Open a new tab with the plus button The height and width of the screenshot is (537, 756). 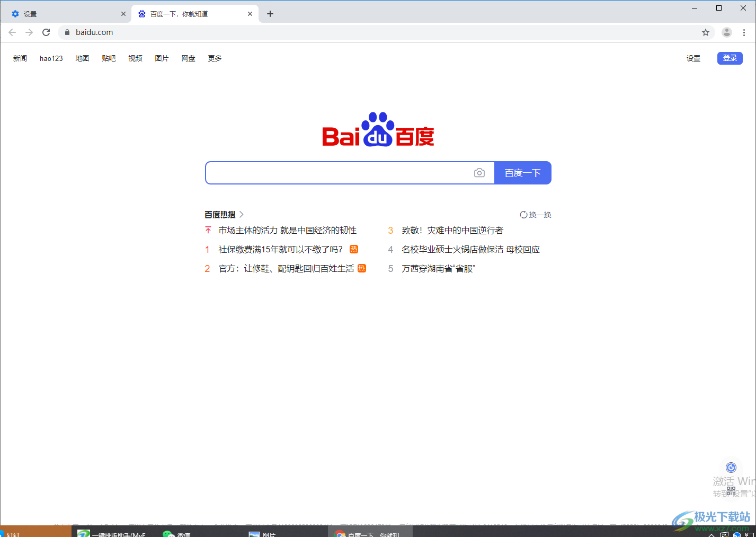point(270,14)
